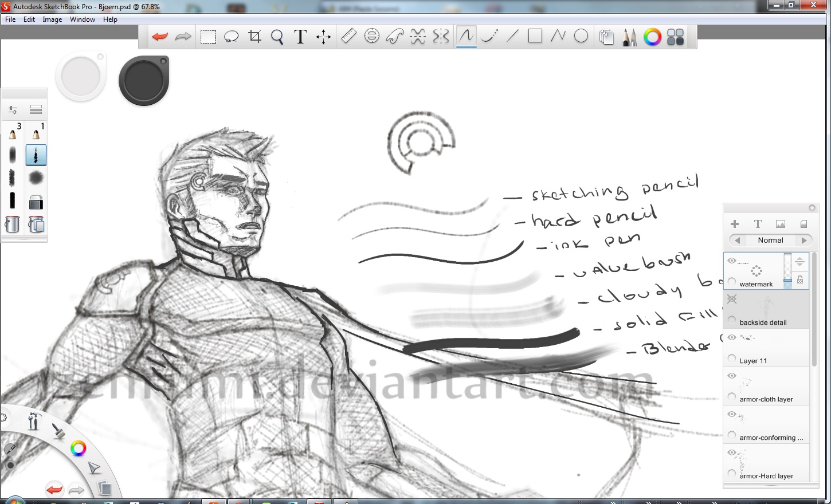Add a new layer with the plus icon
Image resolution: width=831 pixels, height=504 pixels.
(734, 223)
